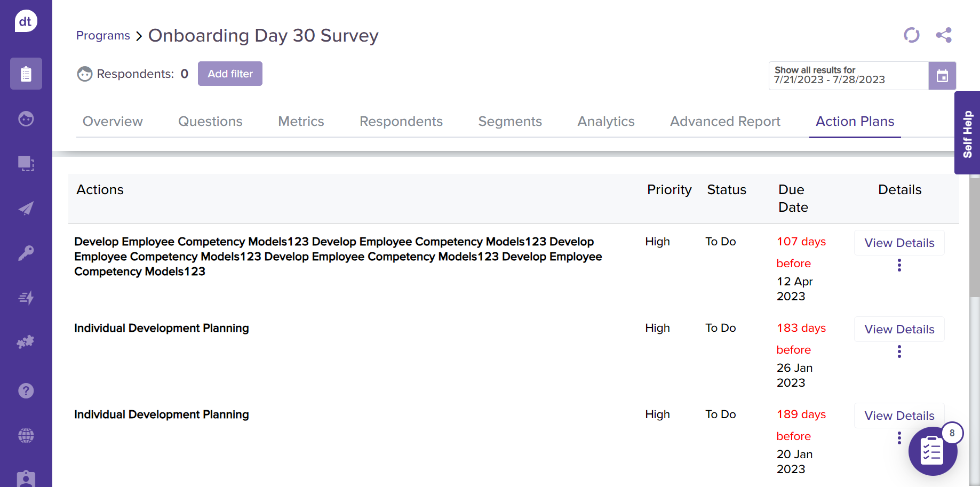Open the Advanced Report tab
980x487 pixels.
[724, 122]
